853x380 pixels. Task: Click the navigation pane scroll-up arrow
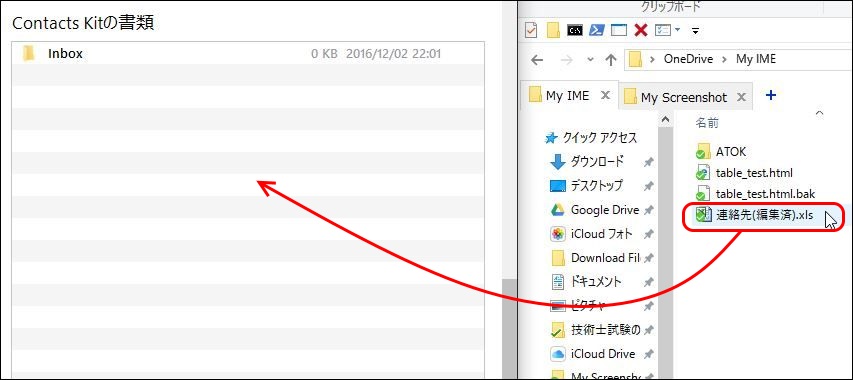tap(665, 119)
